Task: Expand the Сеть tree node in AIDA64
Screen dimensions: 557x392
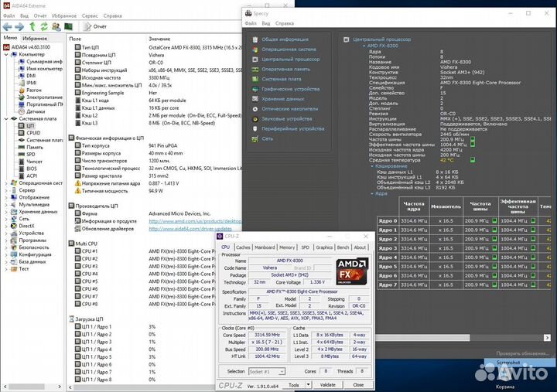Action: tap(6, 219)
